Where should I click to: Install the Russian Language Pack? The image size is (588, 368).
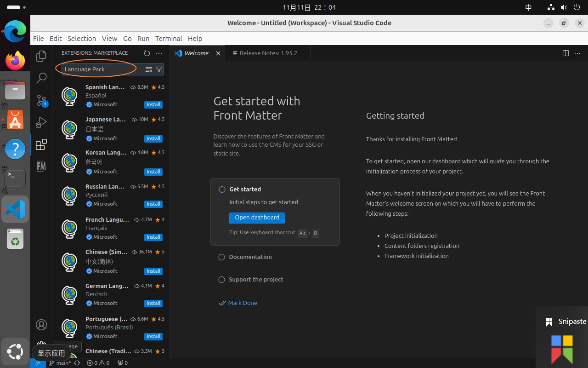(x=153, y=204)
